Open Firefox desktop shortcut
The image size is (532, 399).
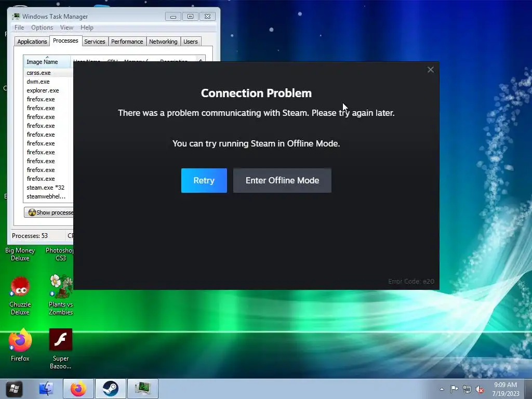pos(20,345)
